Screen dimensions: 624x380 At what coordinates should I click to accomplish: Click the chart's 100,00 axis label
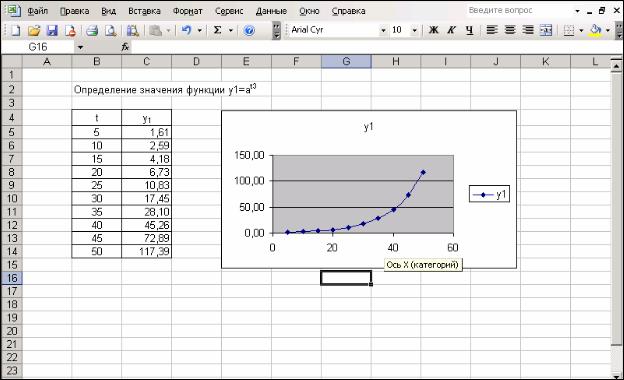click(250, 181)
